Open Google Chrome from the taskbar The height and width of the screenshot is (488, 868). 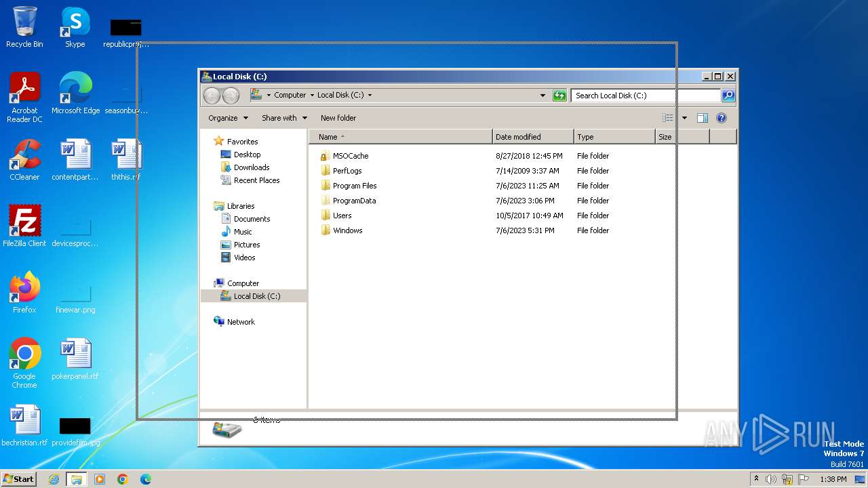click(123, 479)
